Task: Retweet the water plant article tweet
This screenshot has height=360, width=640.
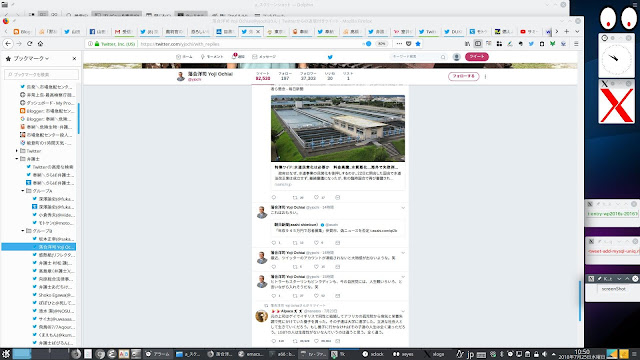Action: point(295,197)
